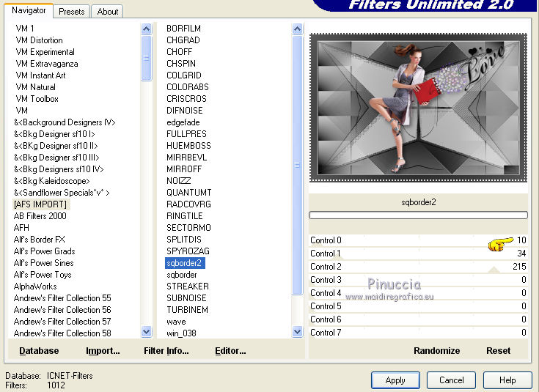The image size is (539, 392).
Task: Click the Control 5 slider
Action: (418, 306)
